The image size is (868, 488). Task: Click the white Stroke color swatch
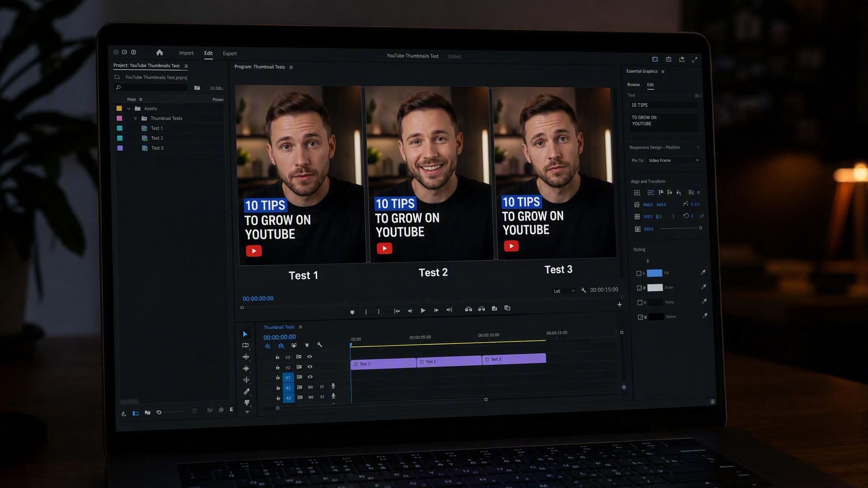click(x=655, y=288)
